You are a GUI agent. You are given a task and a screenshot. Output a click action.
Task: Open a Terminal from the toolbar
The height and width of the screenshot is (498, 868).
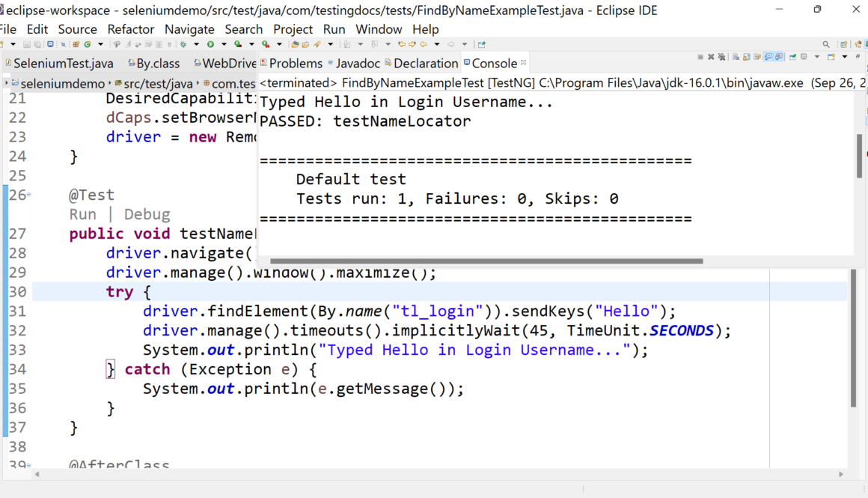pos(50,44)
